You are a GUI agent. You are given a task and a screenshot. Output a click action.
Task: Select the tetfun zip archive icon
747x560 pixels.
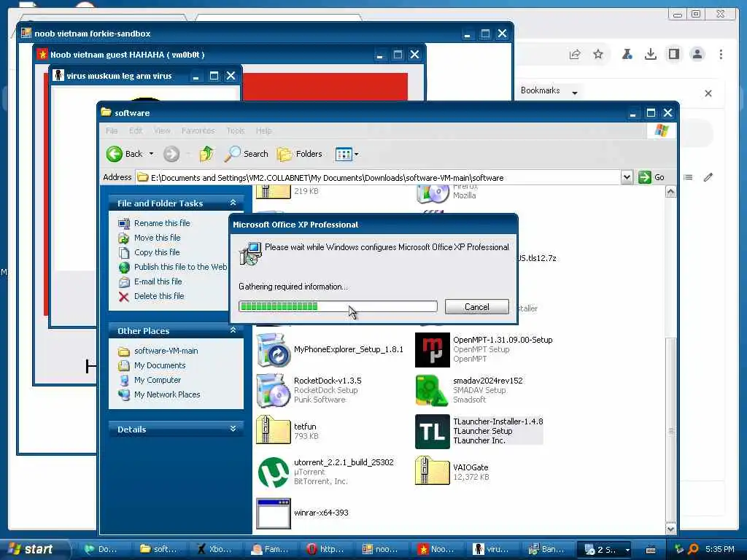[273, 429]
